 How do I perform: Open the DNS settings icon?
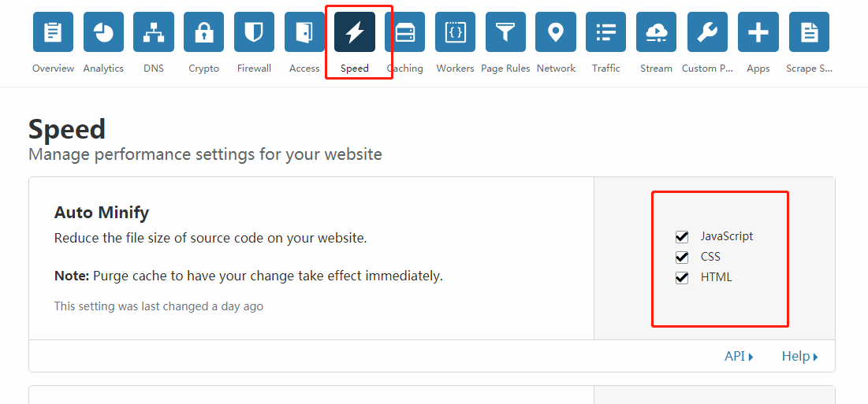pos(154,32)
